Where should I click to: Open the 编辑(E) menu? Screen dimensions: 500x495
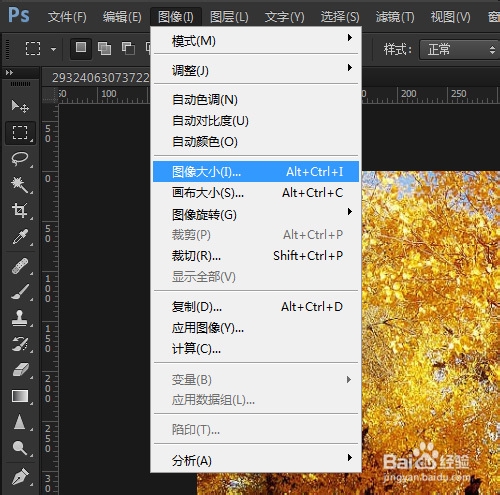(122, 17)
